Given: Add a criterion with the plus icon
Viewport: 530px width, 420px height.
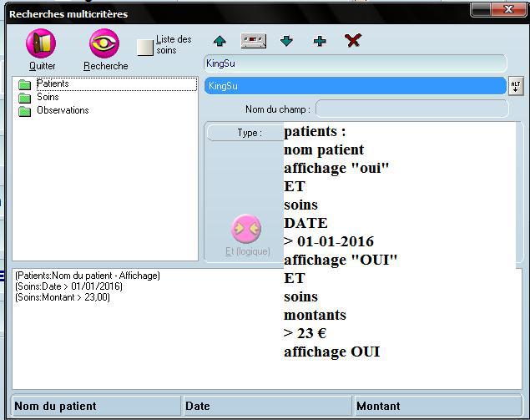Looking at the screenshot, I should [x=320, y=41].
